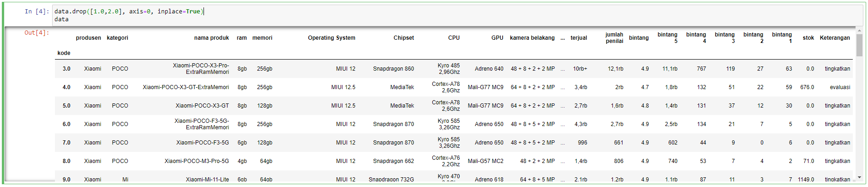Click the '6gb' ram cell of row 7.0

pyautogui.click(x=242, y=143)
